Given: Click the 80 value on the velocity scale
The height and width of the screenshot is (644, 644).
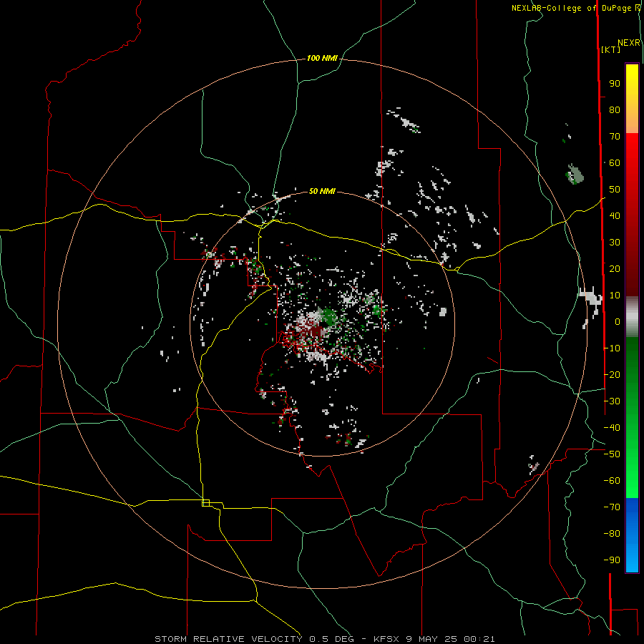Looking at the screenshot, I should pyautogui.click(x=615, y=110).
